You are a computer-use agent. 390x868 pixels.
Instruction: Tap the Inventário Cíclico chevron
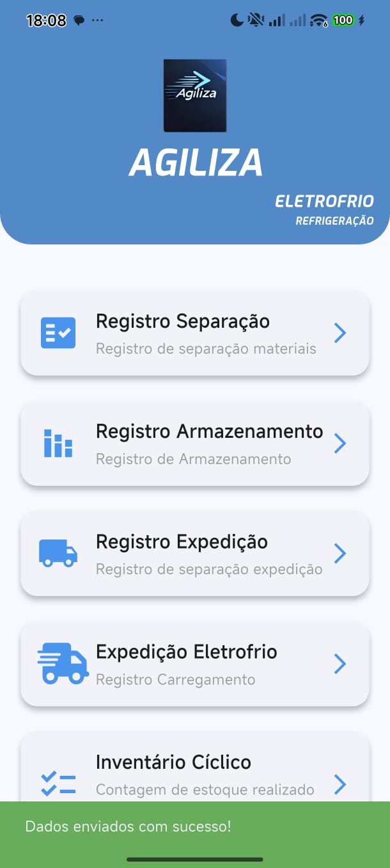(x=339, y=785)
